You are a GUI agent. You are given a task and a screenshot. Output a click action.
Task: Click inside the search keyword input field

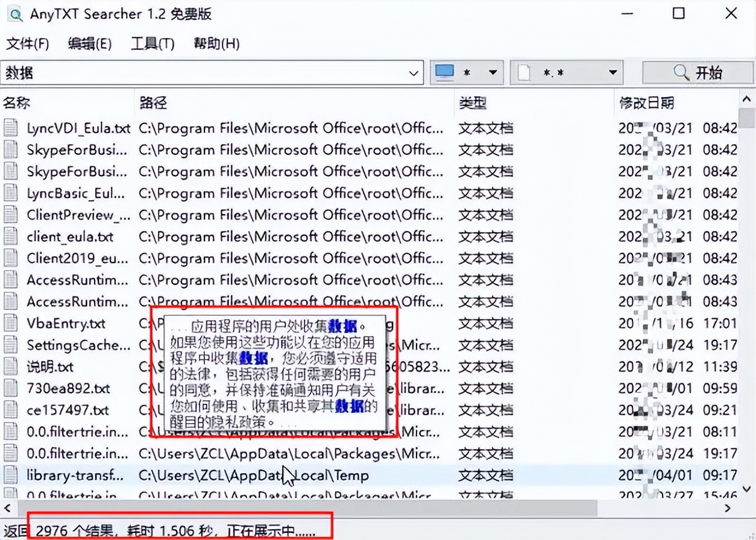(x=181, y=72)
